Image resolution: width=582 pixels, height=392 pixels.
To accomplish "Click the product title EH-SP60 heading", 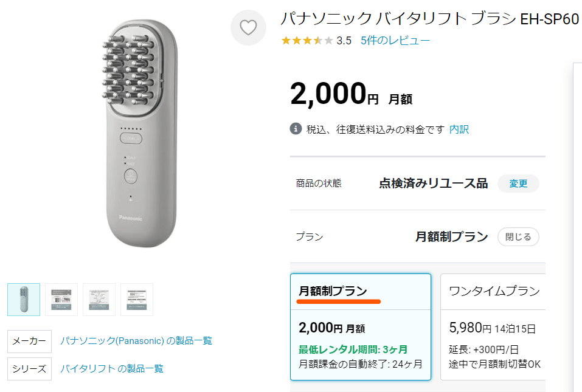I will pos(429,19).
